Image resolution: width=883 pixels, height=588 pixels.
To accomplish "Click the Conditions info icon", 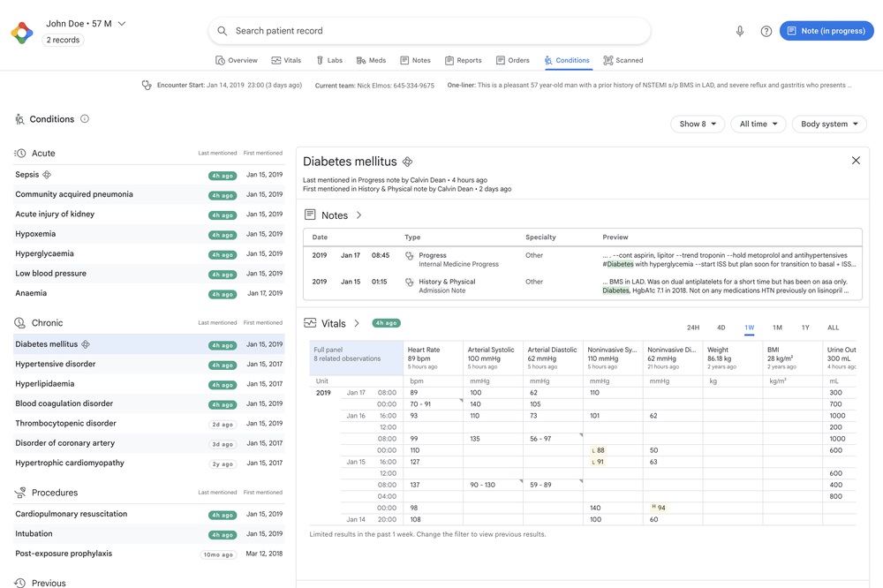I will [x=85, y=118].
